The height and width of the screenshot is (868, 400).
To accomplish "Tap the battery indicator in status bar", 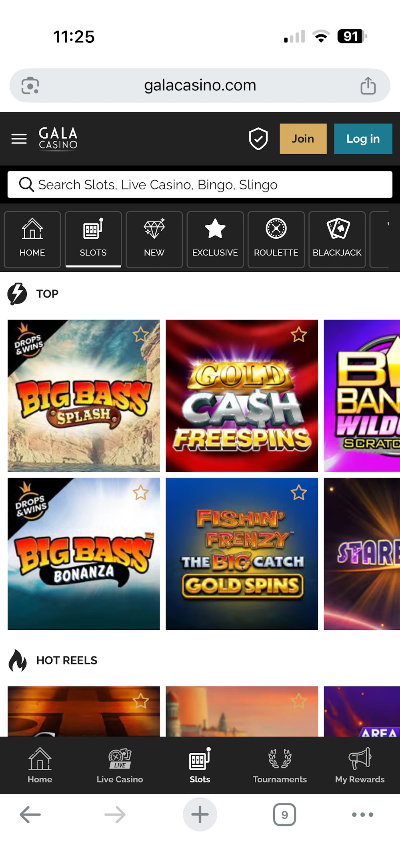I will click(352, 36).
